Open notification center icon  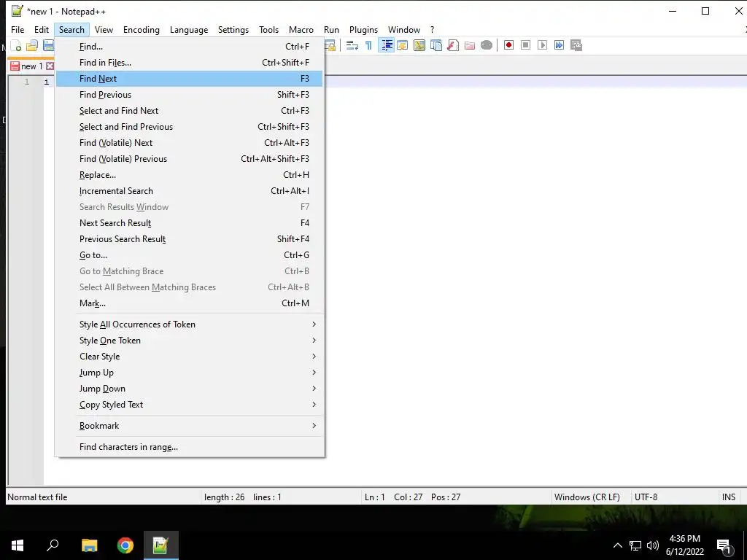(724, 546)
